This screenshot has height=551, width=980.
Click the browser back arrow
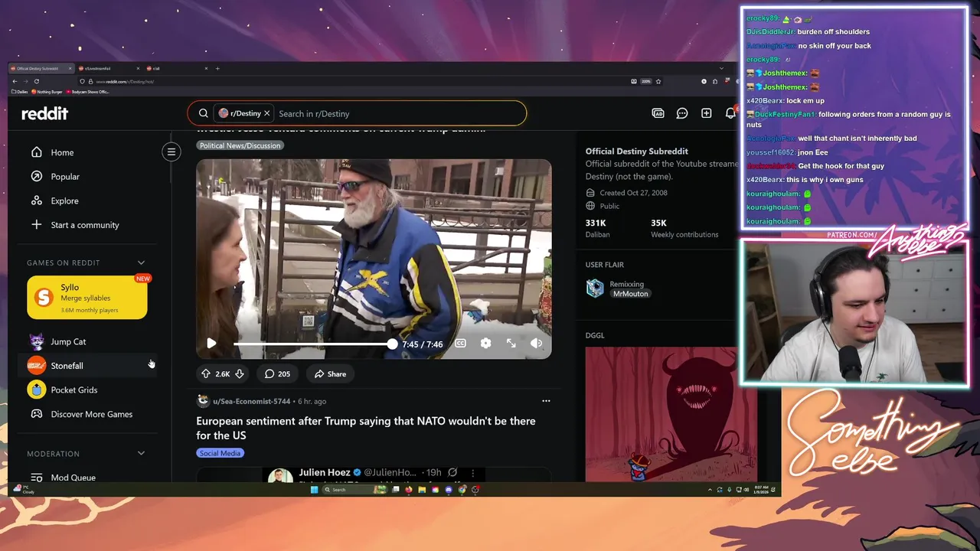click(15, 81)
